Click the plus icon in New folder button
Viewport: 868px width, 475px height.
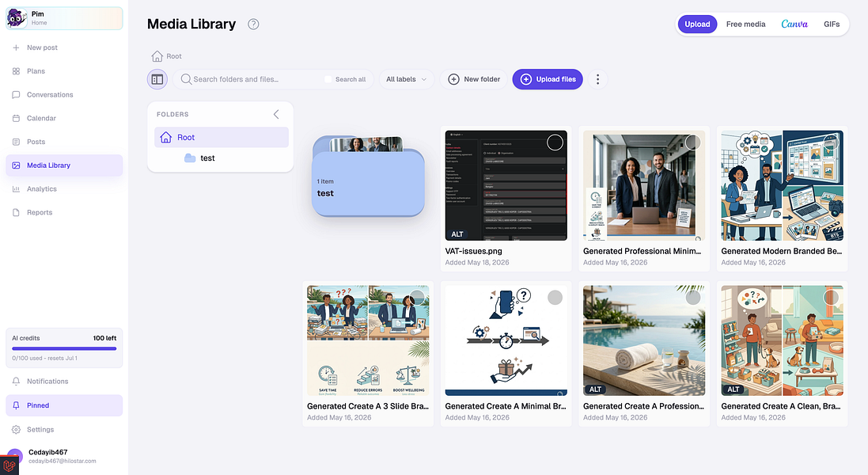coord(453,79)
